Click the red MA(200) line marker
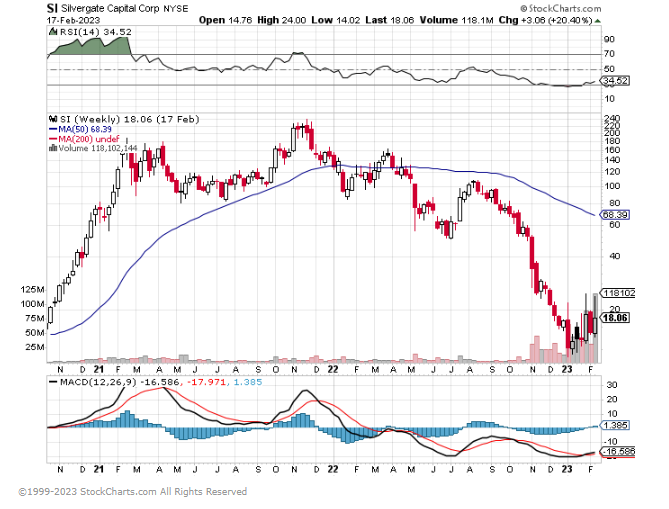Image resolution: width=669 pixels, height=509 pixels. coord(53,139)
